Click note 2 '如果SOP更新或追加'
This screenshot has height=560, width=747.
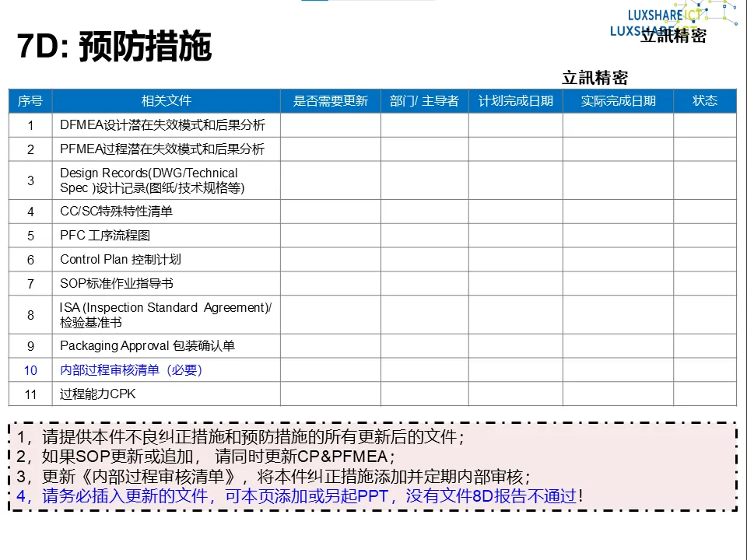pyautogui.click(x=205, y=457)
